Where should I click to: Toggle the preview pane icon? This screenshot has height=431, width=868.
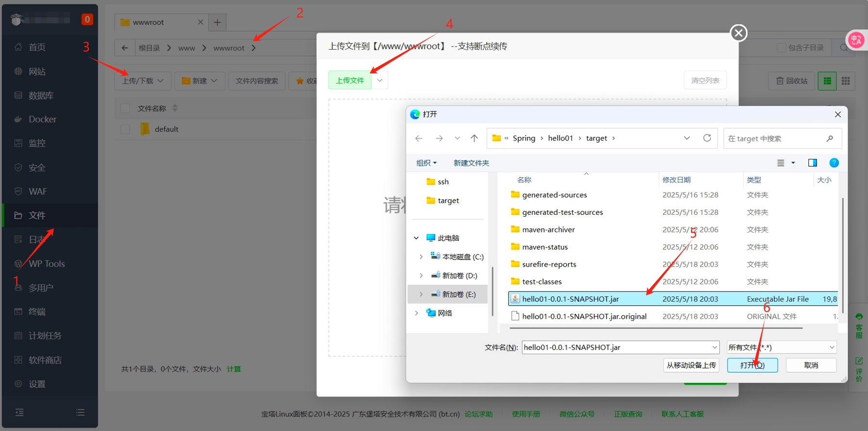(x=812, y=163)
